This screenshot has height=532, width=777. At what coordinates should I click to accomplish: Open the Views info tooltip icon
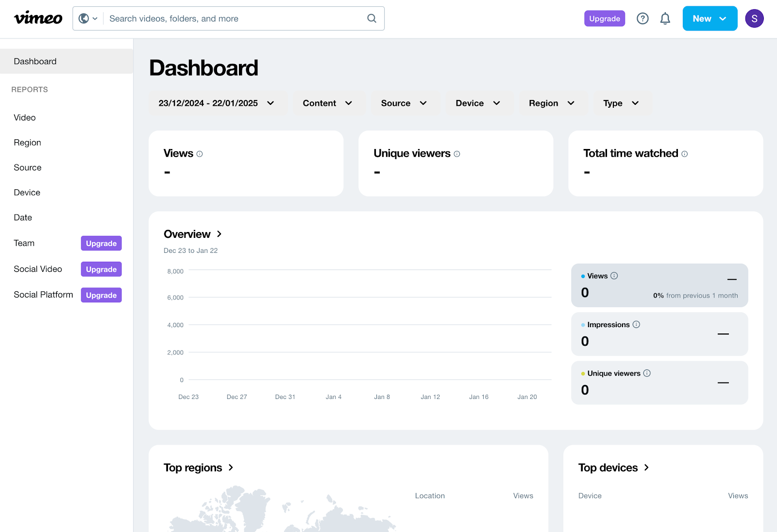coord(199,153)
